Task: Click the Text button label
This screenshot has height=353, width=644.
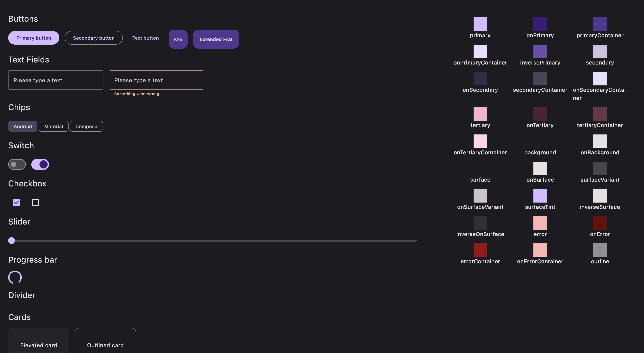Action: (x=145, y=38)
